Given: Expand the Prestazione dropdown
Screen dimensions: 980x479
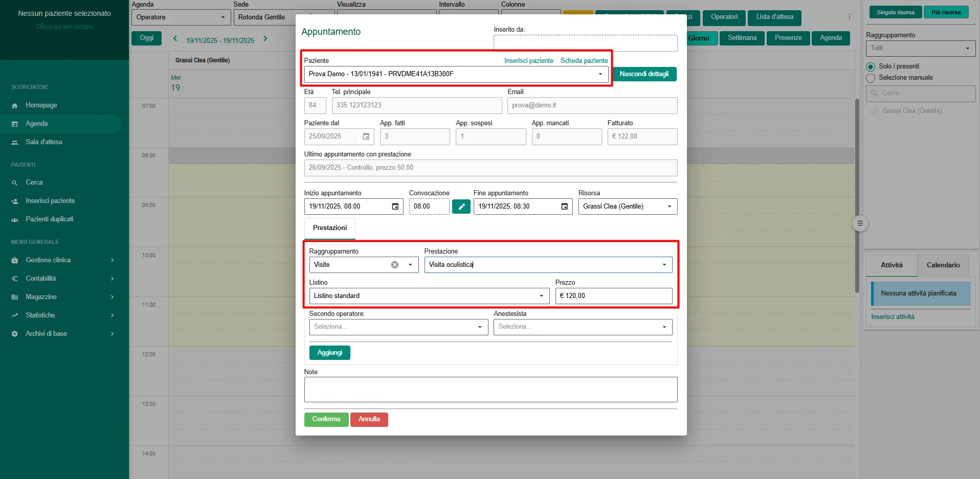Looking at the screenshot, I should [x=664, y=265].
